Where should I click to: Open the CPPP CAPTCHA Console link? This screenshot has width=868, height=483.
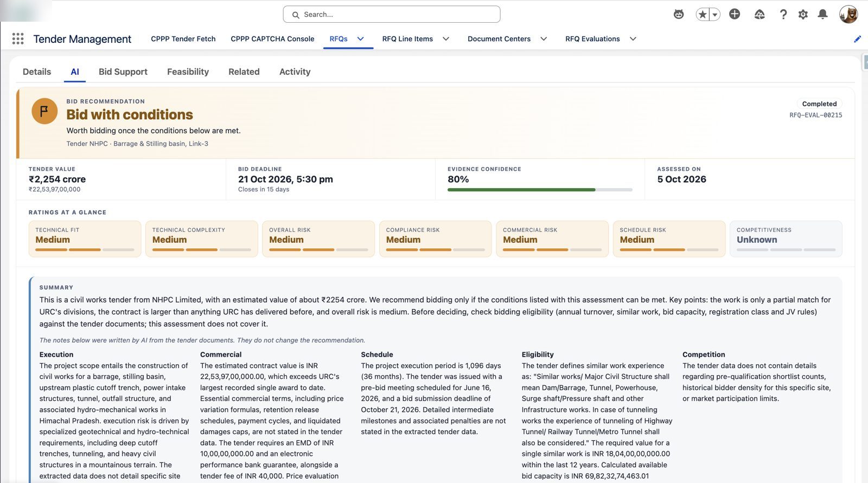[x=272, y=38]
